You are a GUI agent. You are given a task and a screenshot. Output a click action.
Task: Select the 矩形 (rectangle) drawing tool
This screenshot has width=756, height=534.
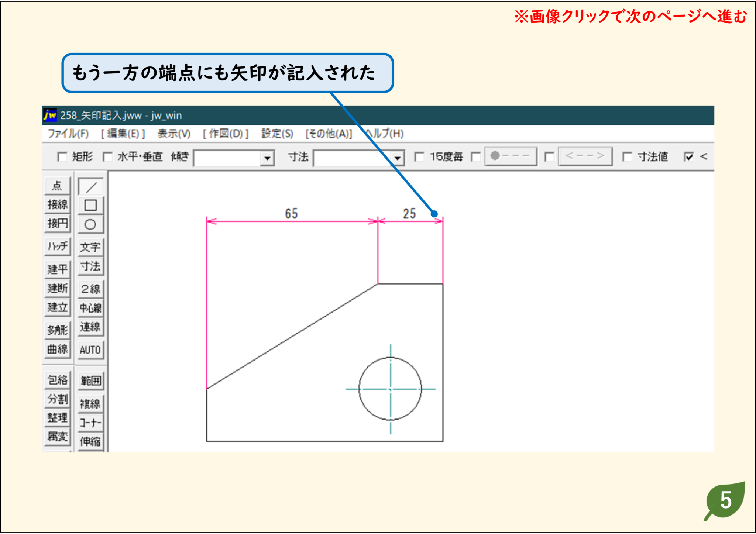coord(90,205)
